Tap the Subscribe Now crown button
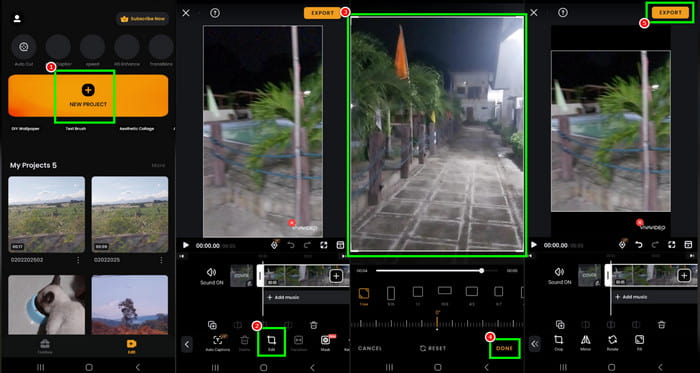 142,19
